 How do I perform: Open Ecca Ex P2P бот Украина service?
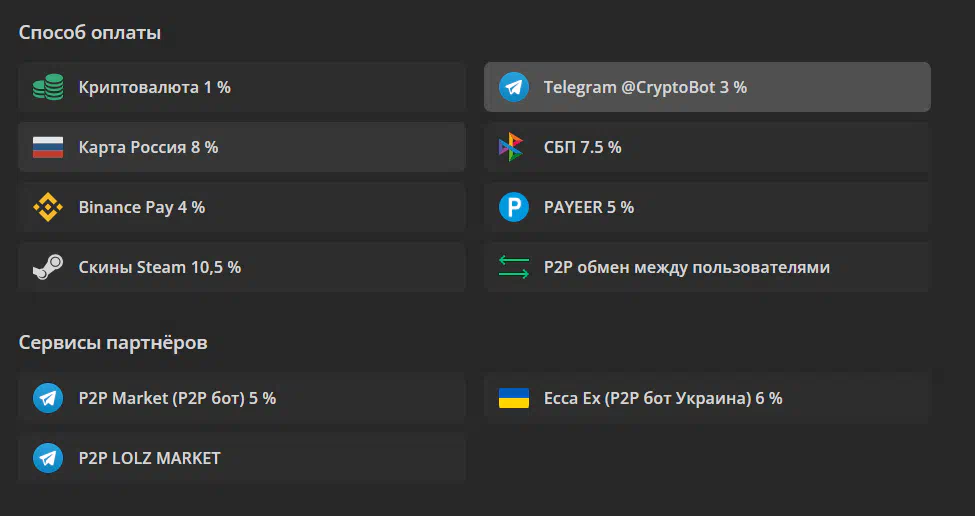[x=707, y=398]
